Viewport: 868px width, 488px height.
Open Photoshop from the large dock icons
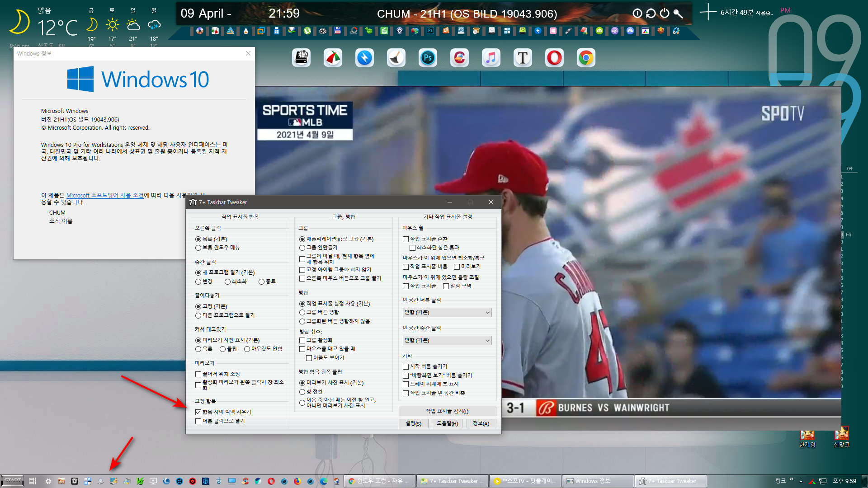tap(428, 58)
